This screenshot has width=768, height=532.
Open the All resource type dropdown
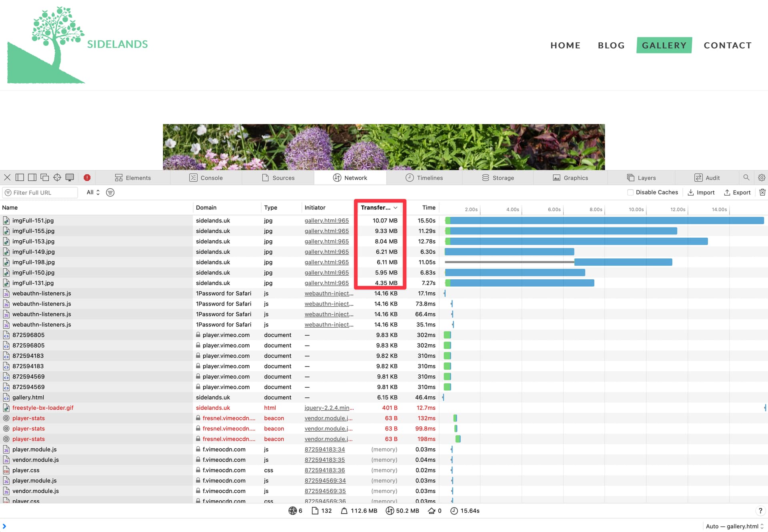pos(93,192)
